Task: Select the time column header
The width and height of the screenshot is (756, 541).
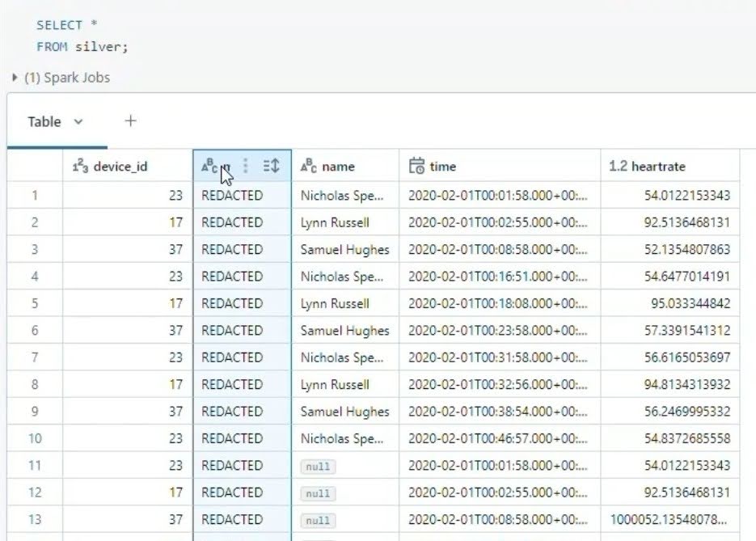Action: (x=500, y=167)
